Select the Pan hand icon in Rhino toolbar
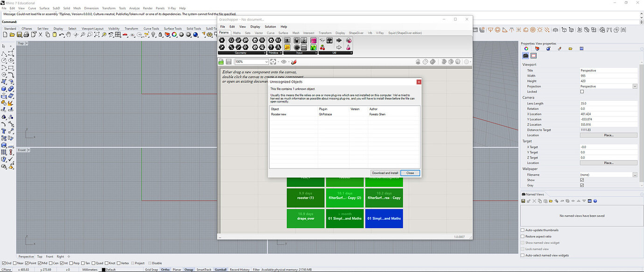Screen dimensions: 644x272 (x=69, y=35)
